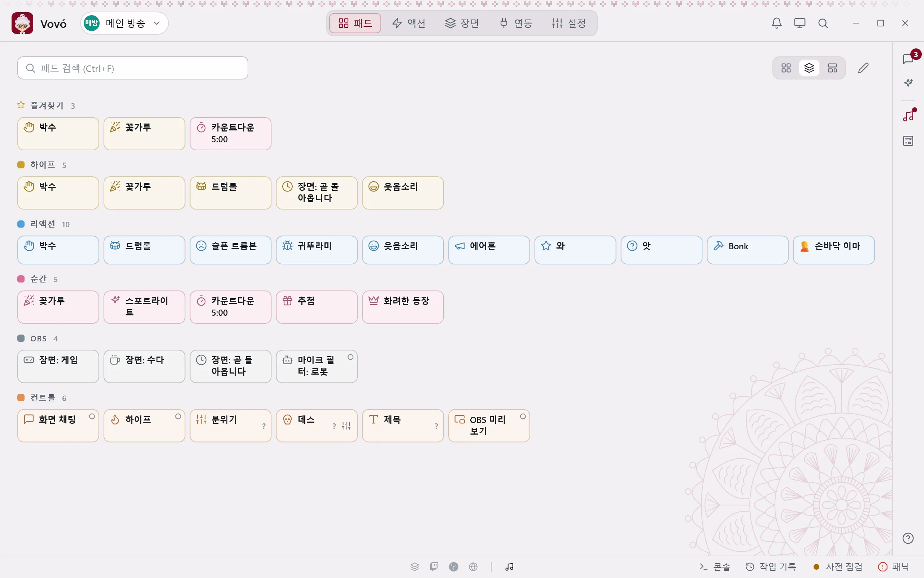
Task: Open the music notes sidebar panel
Action: click(908, 116)
